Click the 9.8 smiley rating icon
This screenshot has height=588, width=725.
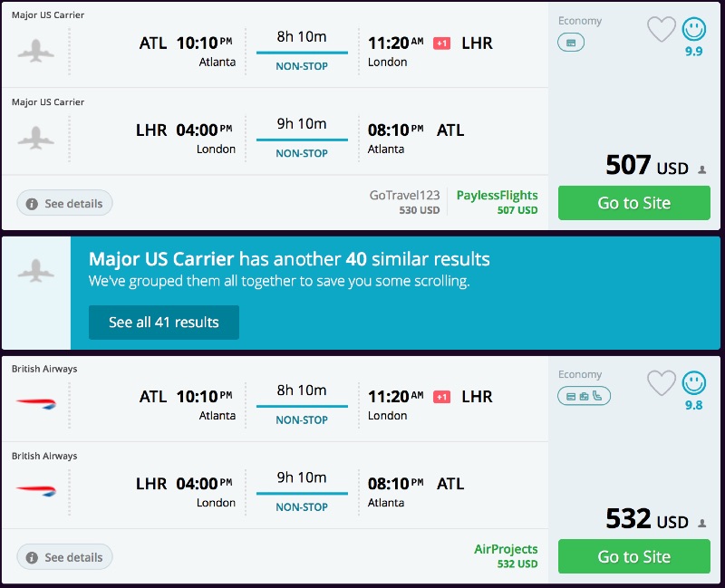point(694,383)
